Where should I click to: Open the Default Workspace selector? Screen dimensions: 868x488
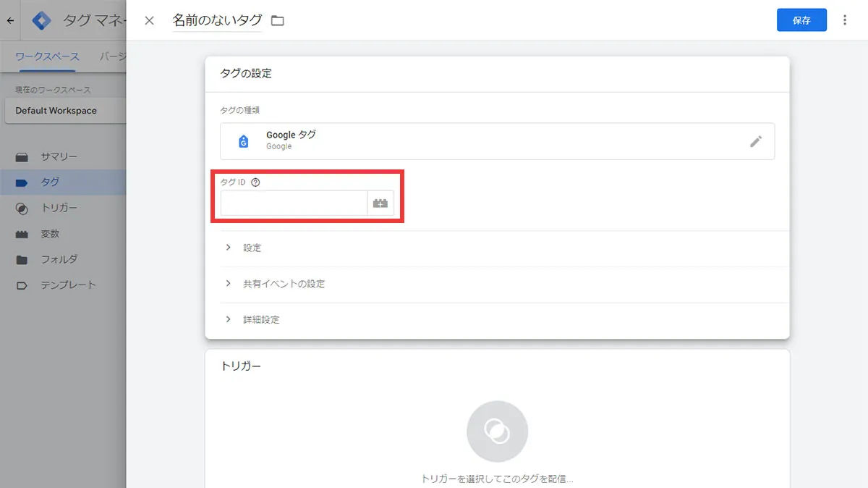(65, 111)
